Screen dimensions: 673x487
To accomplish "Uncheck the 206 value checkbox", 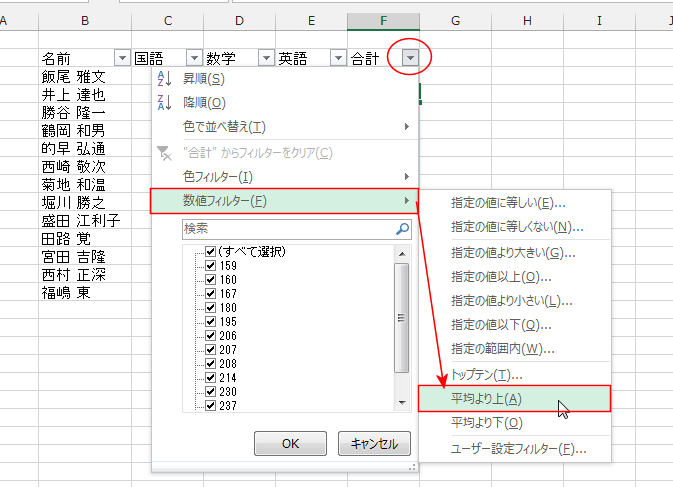I will [210, 336].
